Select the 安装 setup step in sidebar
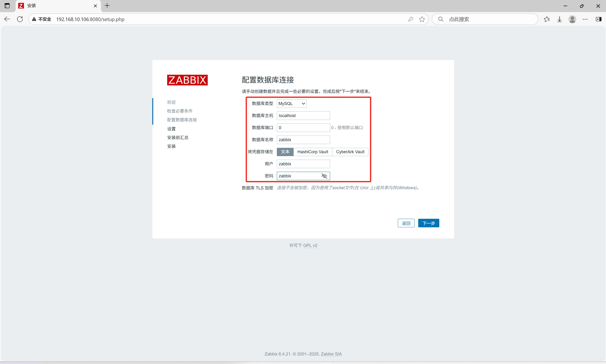 tap(171, 146)
